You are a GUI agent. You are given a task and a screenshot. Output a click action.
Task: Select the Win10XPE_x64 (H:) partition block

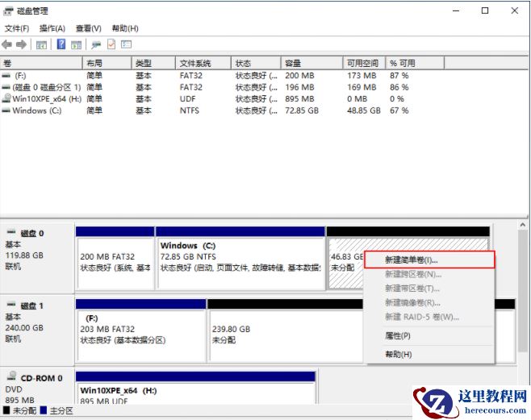[196, 388]
